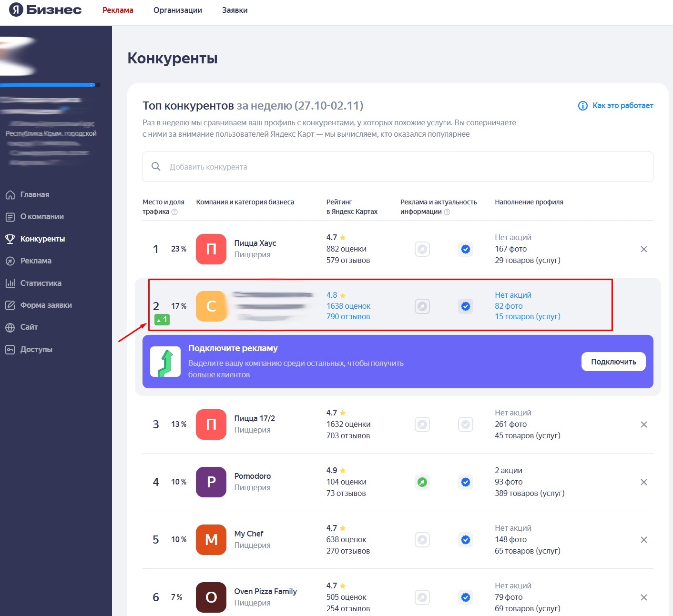Click the Yandex Business logo
The image size is (673, 616).
(x=45, y=10)
